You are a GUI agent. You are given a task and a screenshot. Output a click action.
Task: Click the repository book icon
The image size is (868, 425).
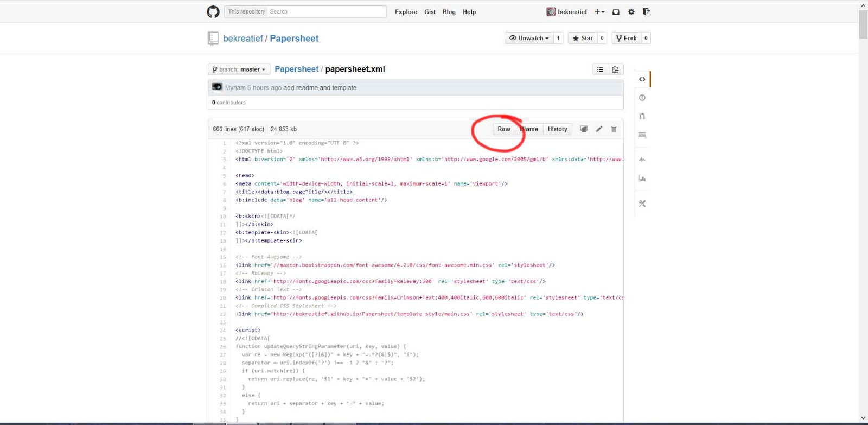tap(213, 39)
